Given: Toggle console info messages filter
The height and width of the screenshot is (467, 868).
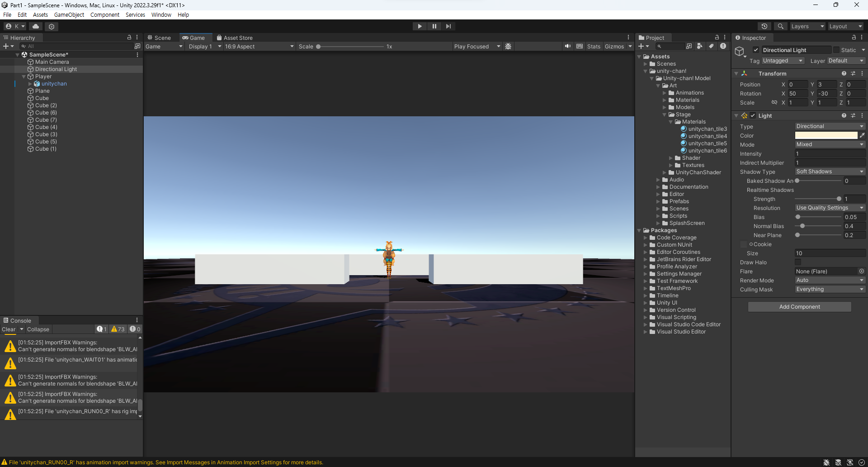Looking at the screenshot, I should coord(102,329).
